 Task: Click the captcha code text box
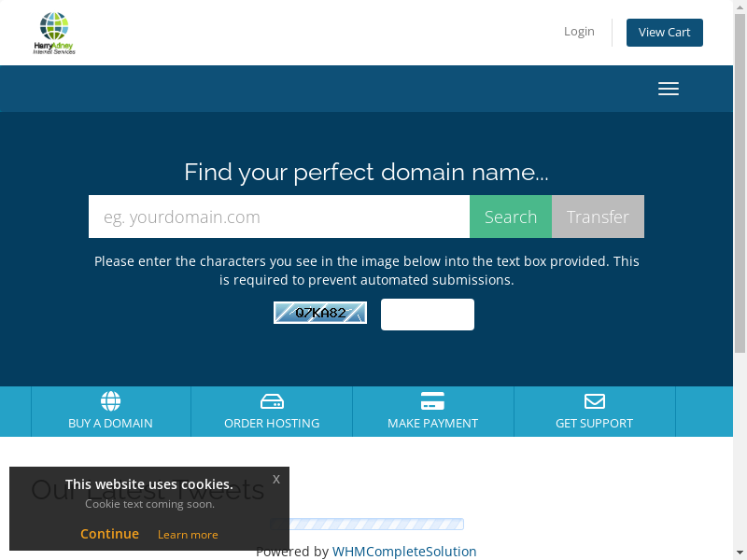tap(427, 315)
